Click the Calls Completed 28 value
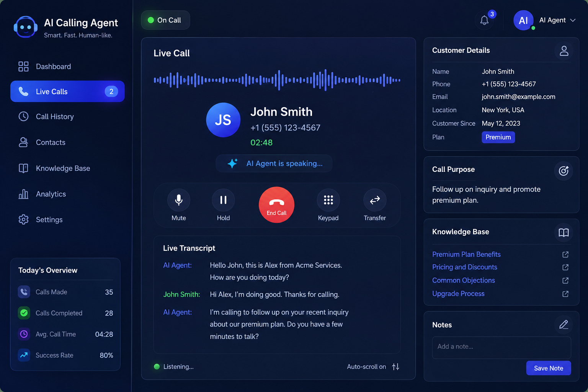Screen dimensions: 588x392 click(x=109, y=313)
